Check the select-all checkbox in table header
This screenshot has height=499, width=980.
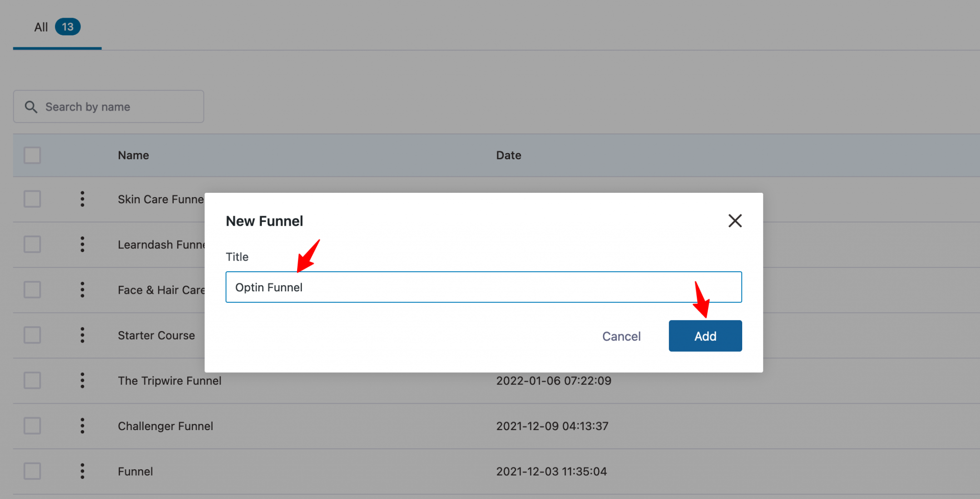click(x=32, y=155)
